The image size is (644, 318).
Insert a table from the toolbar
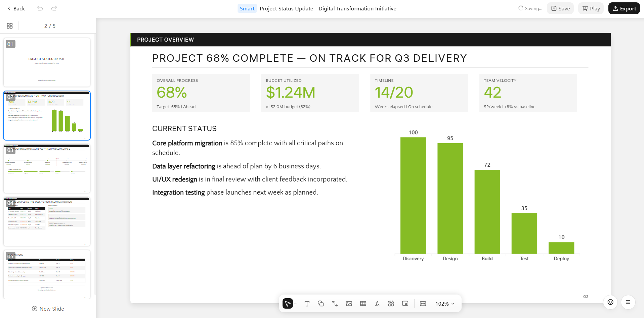point(363,304)
